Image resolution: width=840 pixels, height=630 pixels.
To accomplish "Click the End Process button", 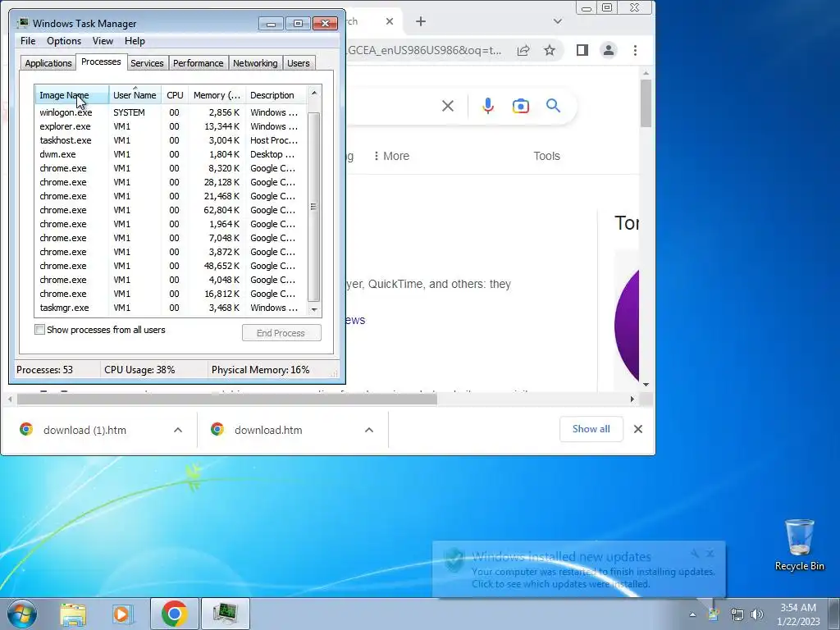I will click(281, 333).
